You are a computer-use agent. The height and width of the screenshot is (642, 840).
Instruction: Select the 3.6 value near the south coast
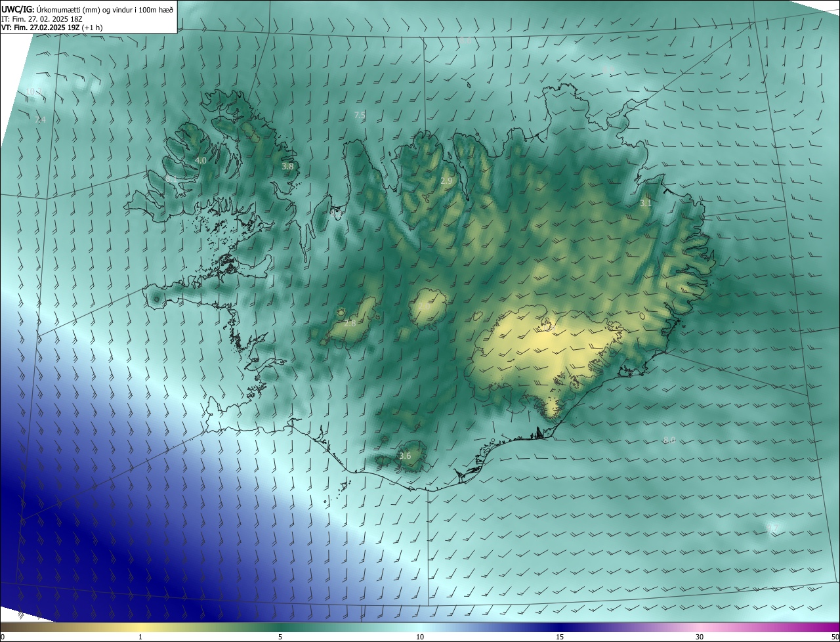[x=405, y=456]
